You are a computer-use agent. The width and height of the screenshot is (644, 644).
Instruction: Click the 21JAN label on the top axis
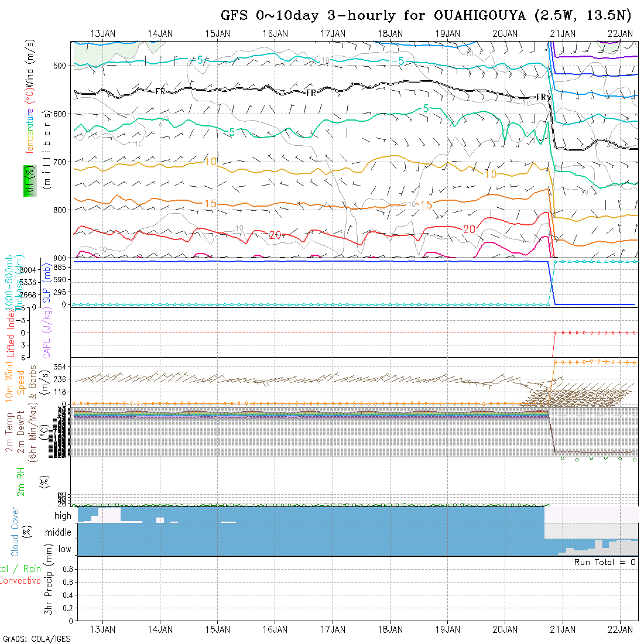pos(563,33)
